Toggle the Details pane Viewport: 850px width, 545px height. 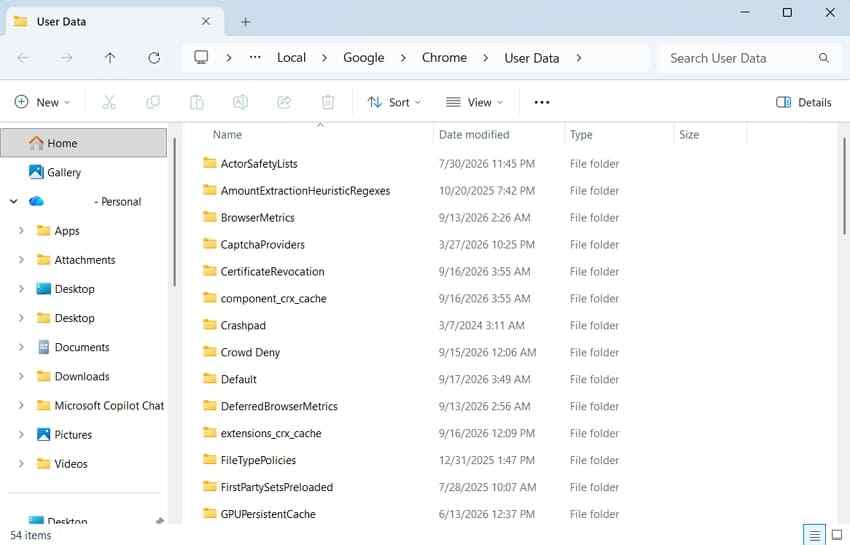point(803,102)
